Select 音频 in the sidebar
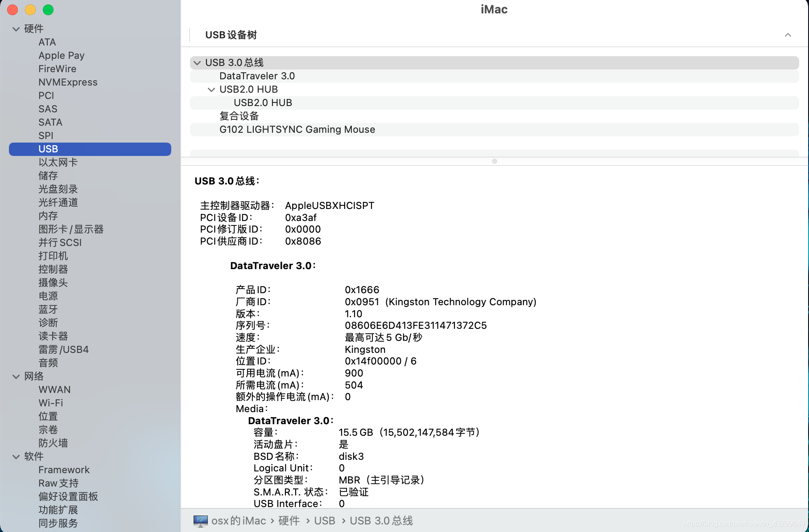The image size is (809, 532). (48, 363)
